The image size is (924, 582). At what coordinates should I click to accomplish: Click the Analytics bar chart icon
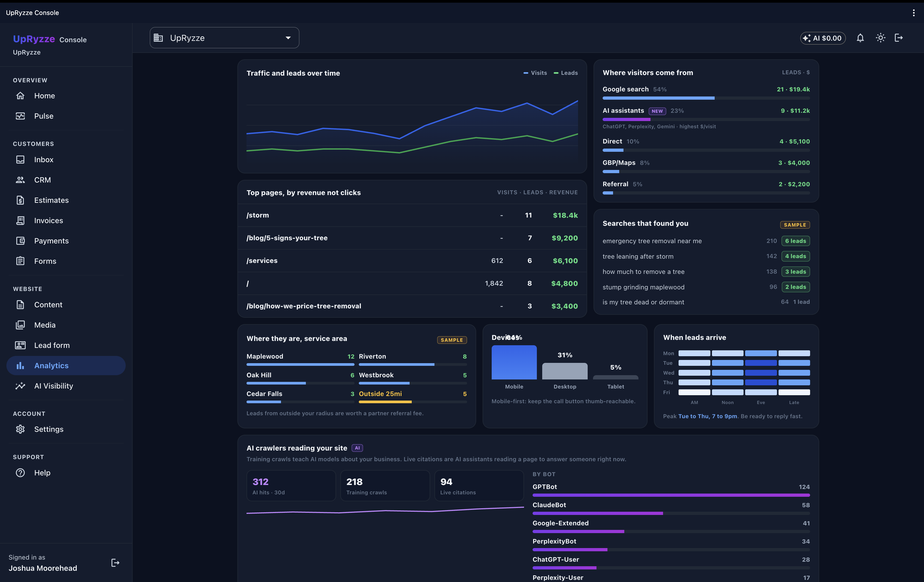coord(20,366)
